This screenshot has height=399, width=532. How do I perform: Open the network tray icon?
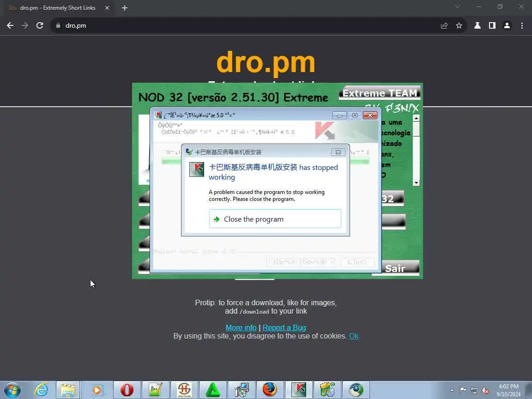[x=474, y=390]
